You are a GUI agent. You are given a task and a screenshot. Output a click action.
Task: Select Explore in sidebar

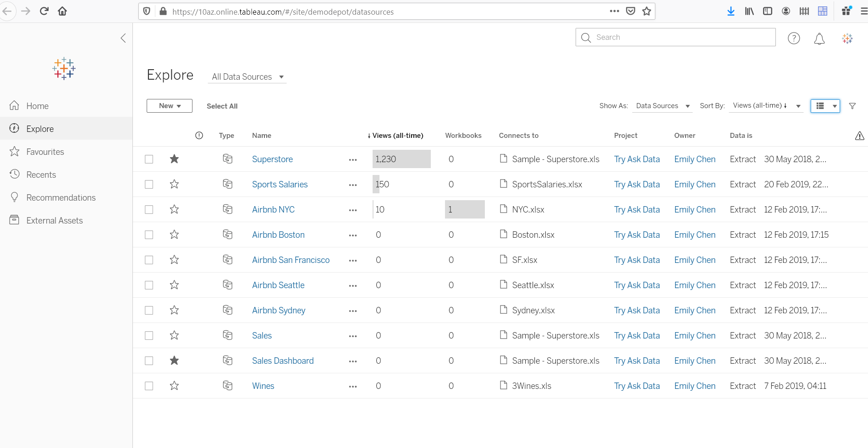click(x=66, y=129)
